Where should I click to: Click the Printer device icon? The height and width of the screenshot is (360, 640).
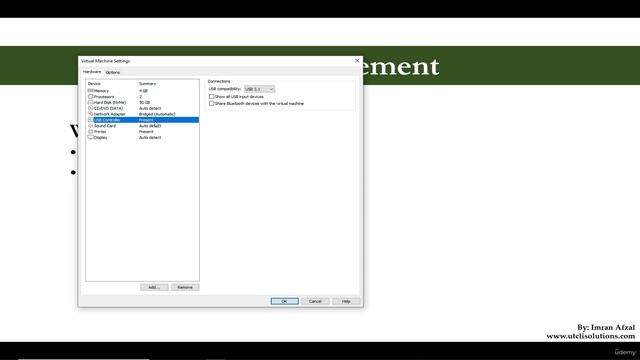point(91,131)
